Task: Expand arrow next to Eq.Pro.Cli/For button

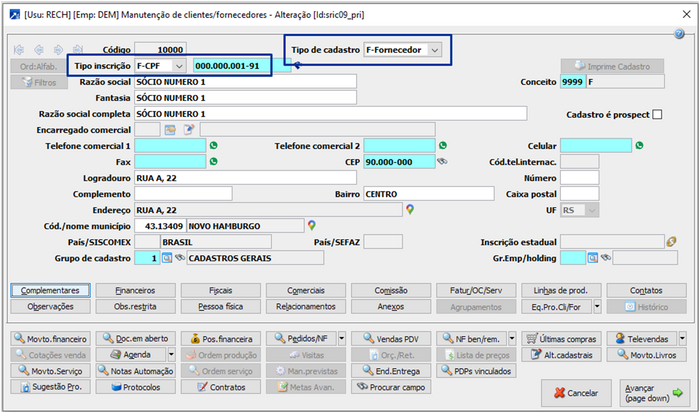Action: [597, 306]
